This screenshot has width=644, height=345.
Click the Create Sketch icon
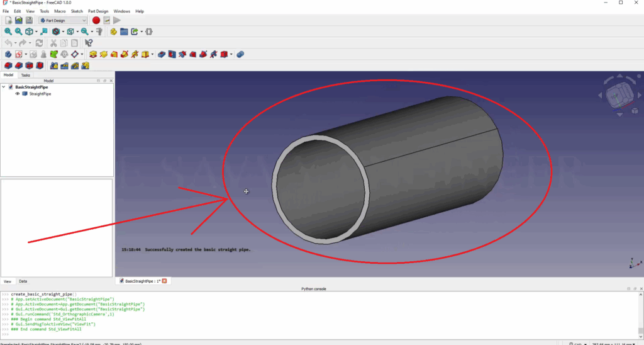[x=18, y=54]
